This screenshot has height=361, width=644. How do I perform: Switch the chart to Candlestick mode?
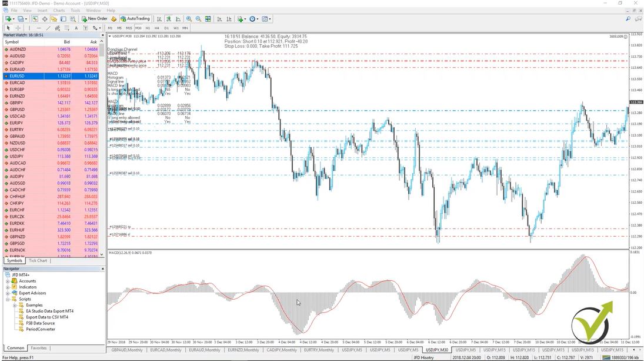169,18
